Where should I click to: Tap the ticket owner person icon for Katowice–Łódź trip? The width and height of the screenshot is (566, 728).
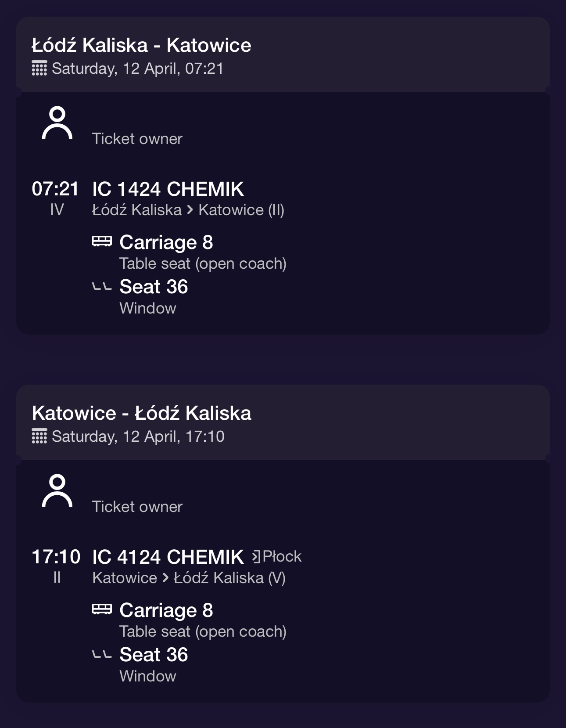point(57,491)
